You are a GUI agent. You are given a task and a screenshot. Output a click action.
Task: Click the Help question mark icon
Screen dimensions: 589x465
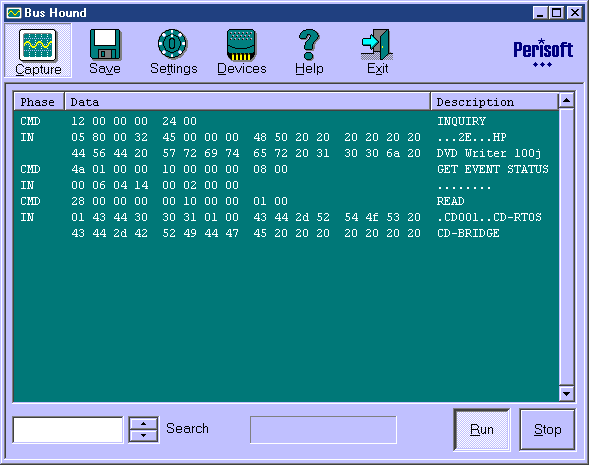[309, 45]
